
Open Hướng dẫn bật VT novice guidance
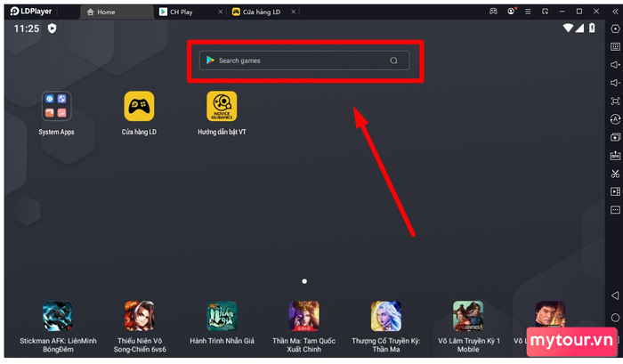222,107
